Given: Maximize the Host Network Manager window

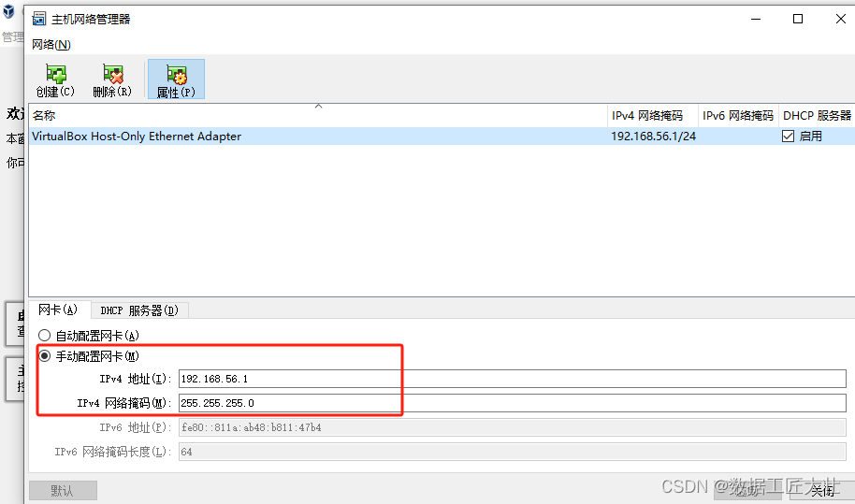Looking at the screenshot, I should point(798,19).
